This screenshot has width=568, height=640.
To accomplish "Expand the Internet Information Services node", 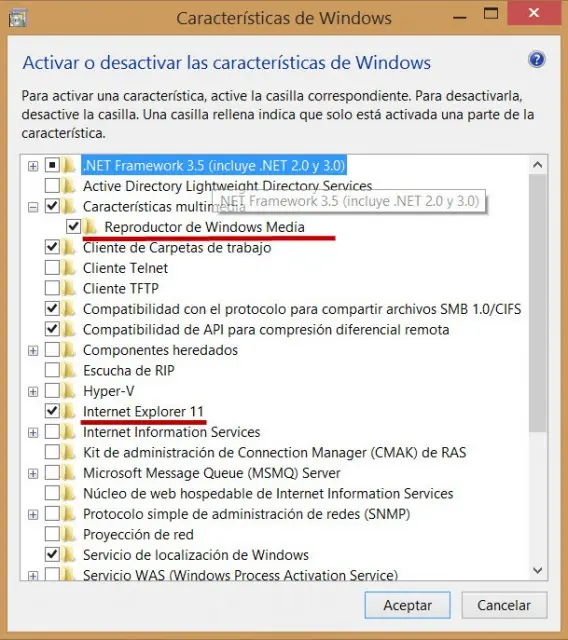I will pyautogui.click(x=33, y=433).
